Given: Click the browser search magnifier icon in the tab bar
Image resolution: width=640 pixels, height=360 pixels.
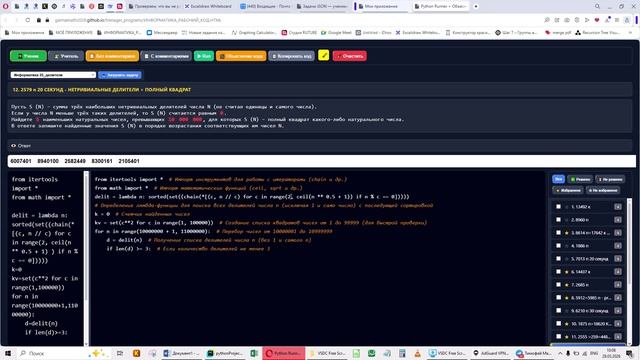Looking at the screenshot, I should [598, 7].
